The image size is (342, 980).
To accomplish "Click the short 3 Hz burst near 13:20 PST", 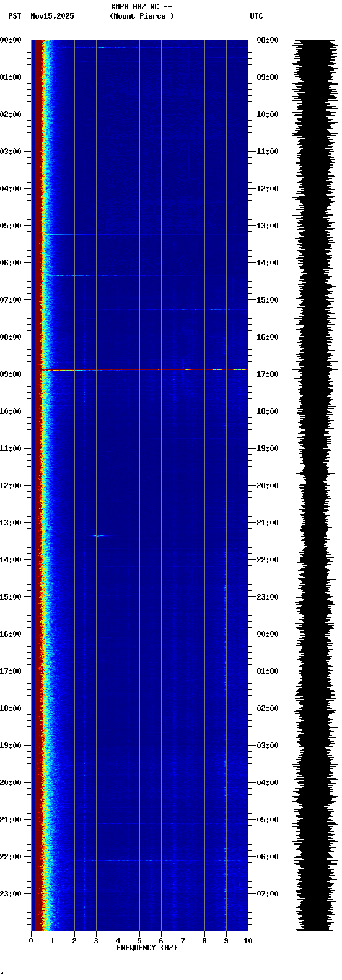I will tap(99, 536).
